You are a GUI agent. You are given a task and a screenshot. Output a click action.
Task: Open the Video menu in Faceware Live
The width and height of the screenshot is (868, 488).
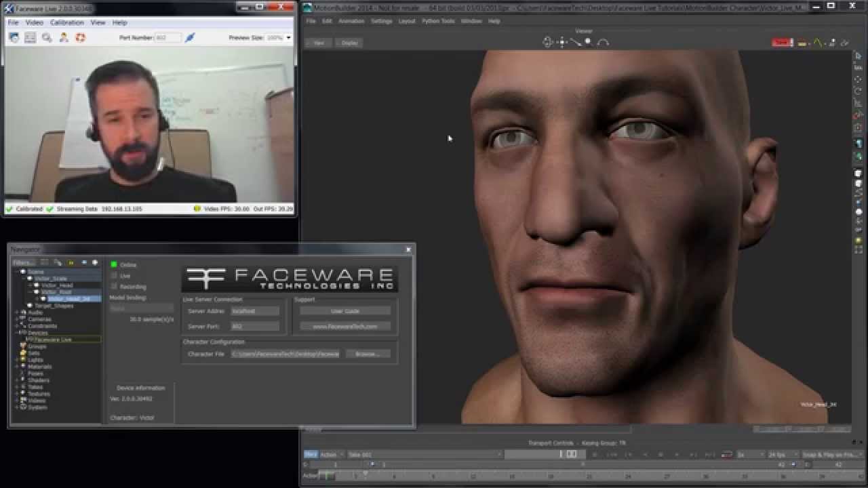click(x=34, y=22)
